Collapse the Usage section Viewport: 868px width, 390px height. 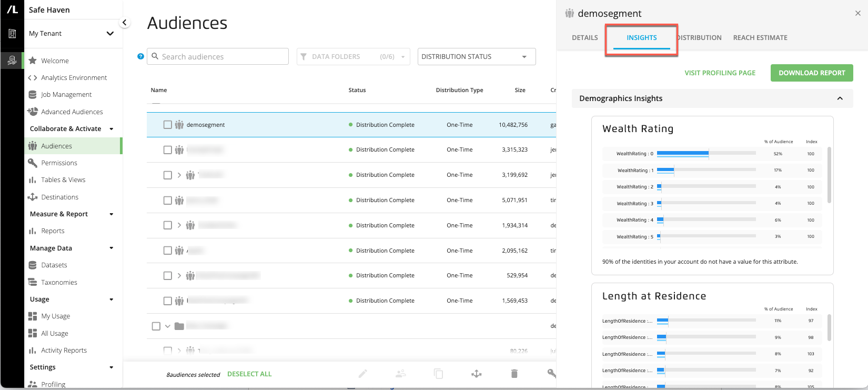point(111,299)
